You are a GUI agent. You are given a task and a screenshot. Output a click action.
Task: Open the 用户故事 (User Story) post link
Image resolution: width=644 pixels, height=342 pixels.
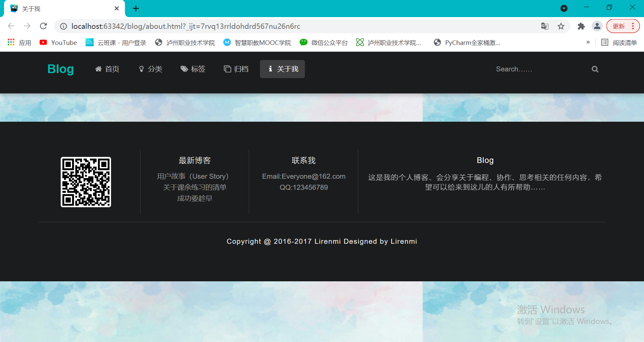pyautogui.click(x=193, y=176)
